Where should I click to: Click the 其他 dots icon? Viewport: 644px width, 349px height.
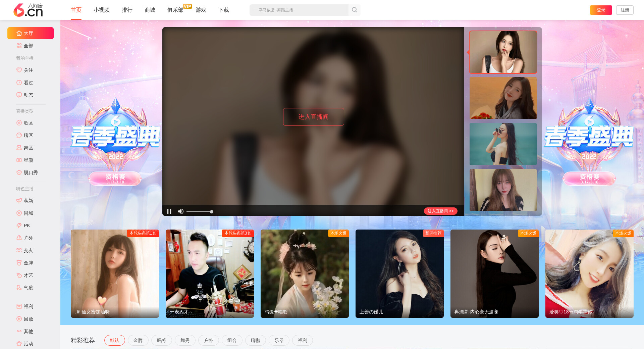pyautogui.click(x=19, y=331)
